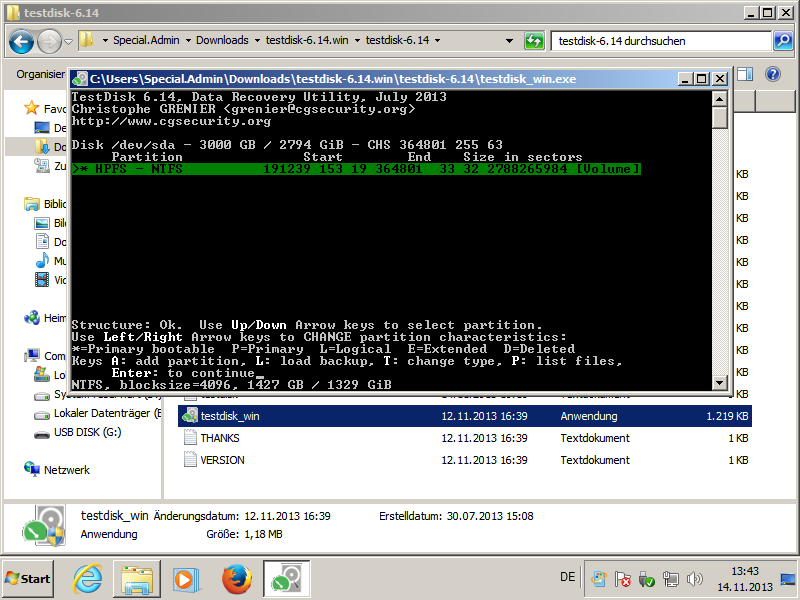The width and height of the screenshot is (800, 600).
Task: Refresh the folder with green arrows icon
Action: click(534, 41)
